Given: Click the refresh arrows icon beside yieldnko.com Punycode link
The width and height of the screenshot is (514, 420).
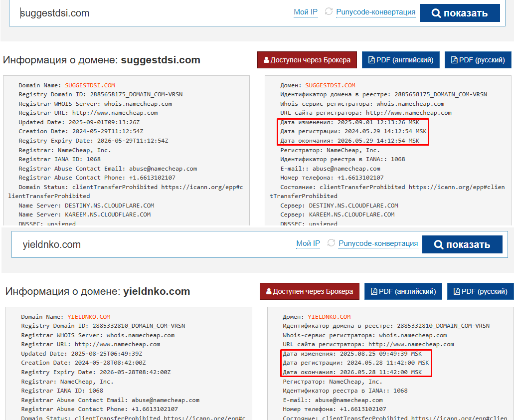Looking at the screenshot, I should click(331, 243).
